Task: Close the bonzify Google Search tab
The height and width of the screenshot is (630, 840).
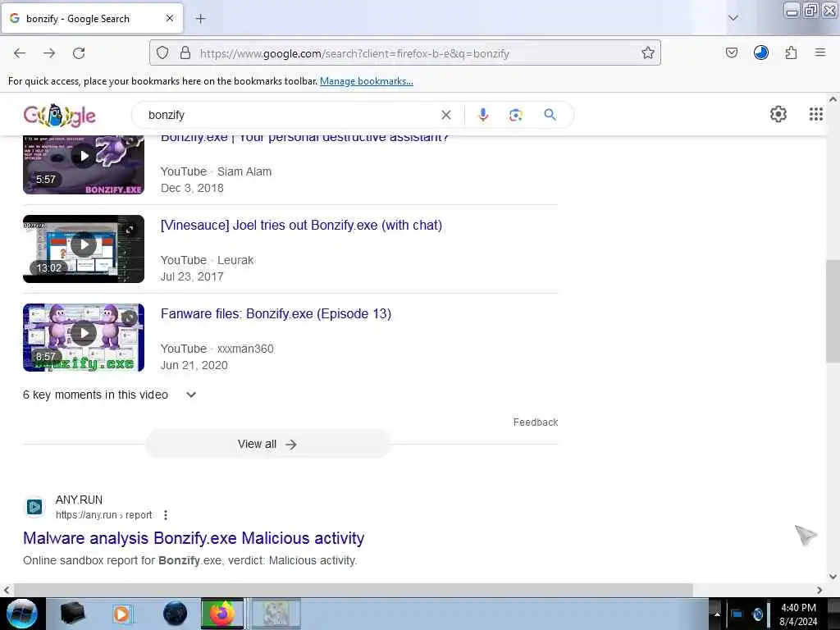Action: (x=169, y=18)
